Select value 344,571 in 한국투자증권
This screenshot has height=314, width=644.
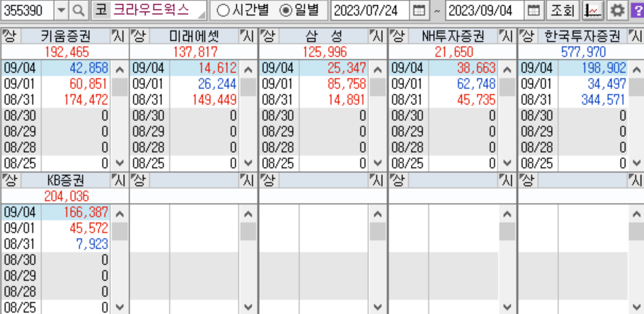coord(603,100)
